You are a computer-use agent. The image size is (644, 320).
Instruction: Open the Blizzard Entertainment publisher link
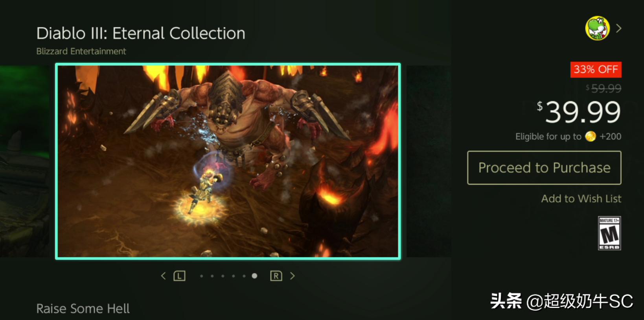[81, 51]
